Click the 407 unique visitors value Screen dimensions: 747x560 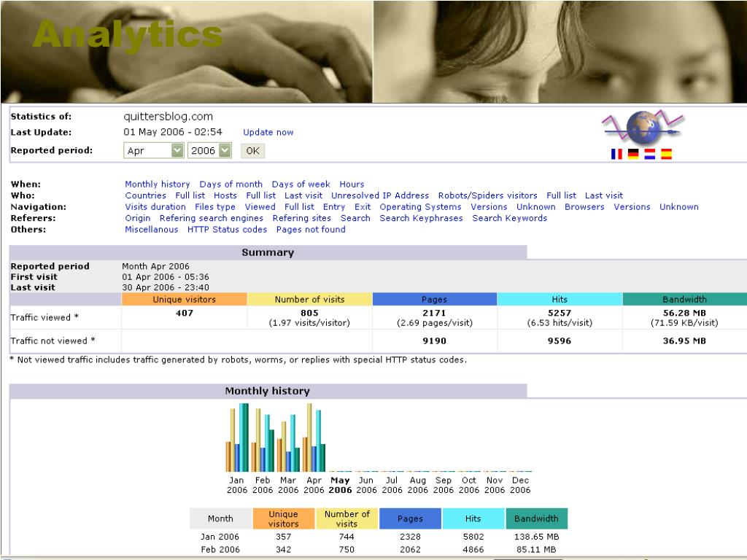pyautogui.click(x=185, y=313)
